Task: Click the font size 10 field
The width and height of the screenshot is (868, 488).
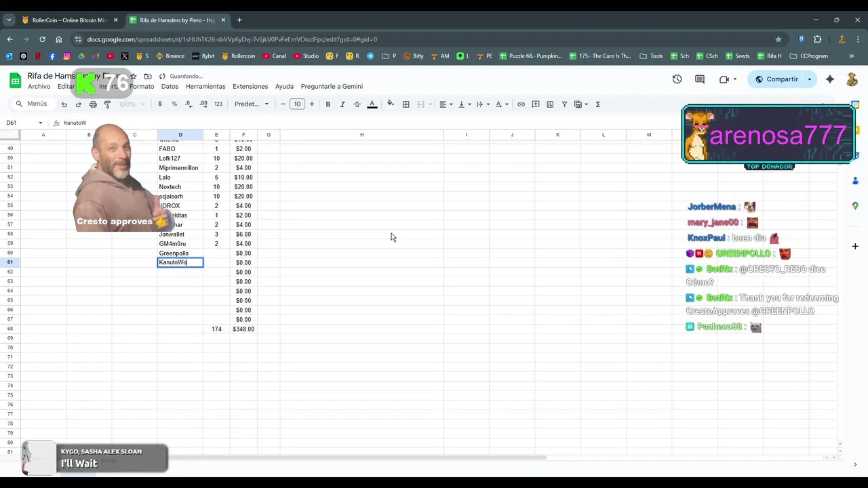Action: [x=297, y=104]
